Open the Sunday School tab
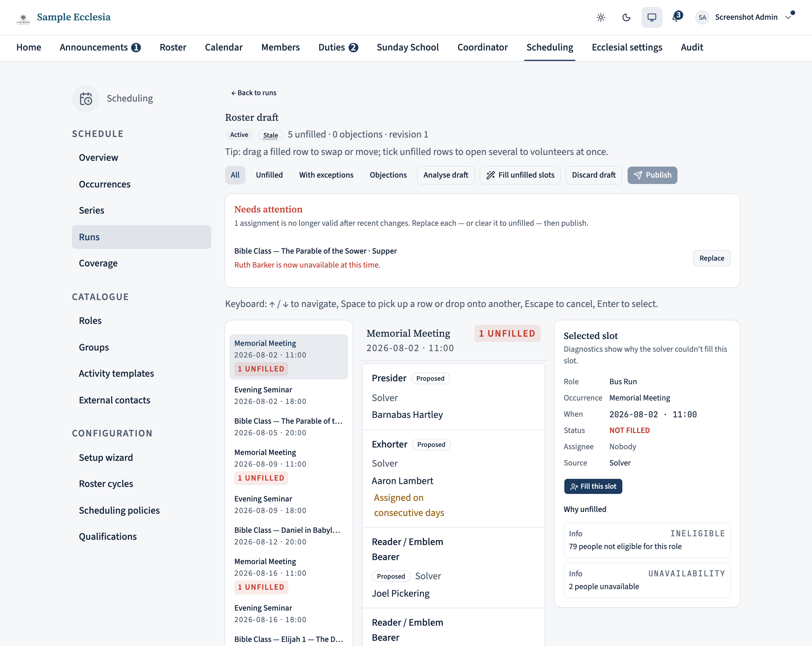 [x=407, y=48]
